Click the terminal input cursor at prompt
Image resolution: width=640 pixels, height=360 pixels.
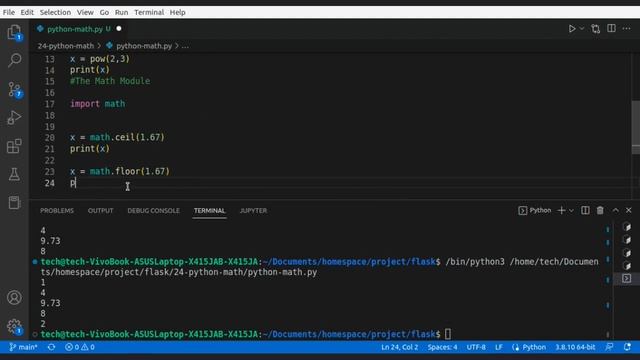pyautogui.click(x=448, y=334)
